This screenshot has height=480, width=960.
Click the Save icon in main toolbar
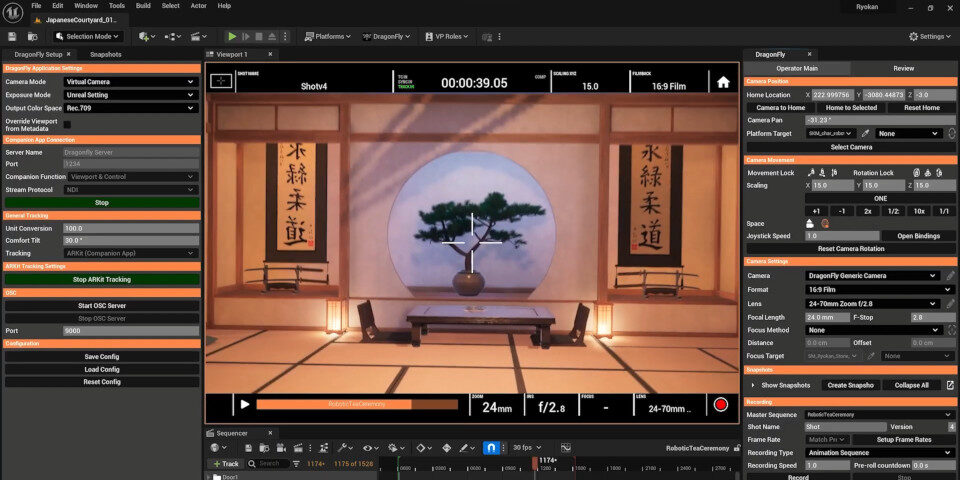pyautogui.click(x=12, y=36)
